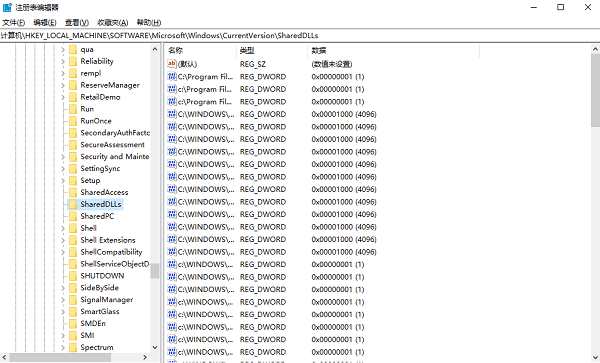Select the SignalManager folder icon
This screenshot has height=363, width=600.
[73, 300]
